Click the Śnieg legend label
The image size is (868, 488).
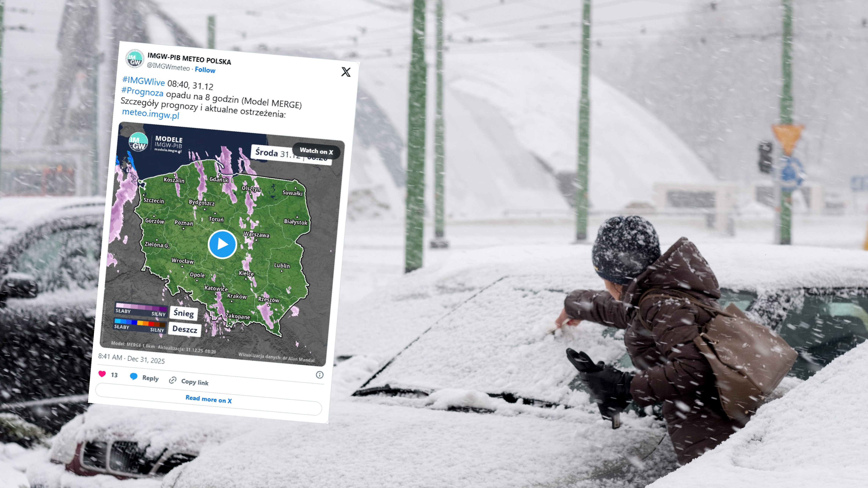click(x=184, y=313)
